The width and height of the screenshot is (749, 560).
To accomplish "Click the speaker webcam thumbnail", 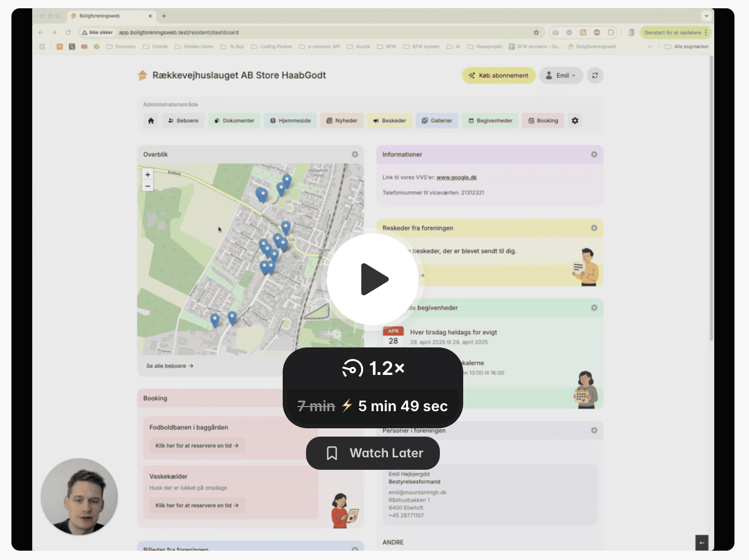I will (x=79, y=496).
